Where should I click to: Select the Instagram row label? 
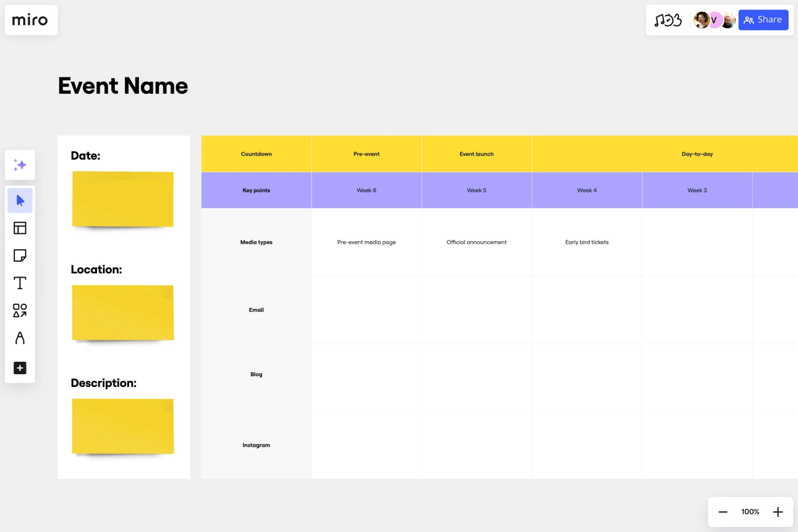257,445
